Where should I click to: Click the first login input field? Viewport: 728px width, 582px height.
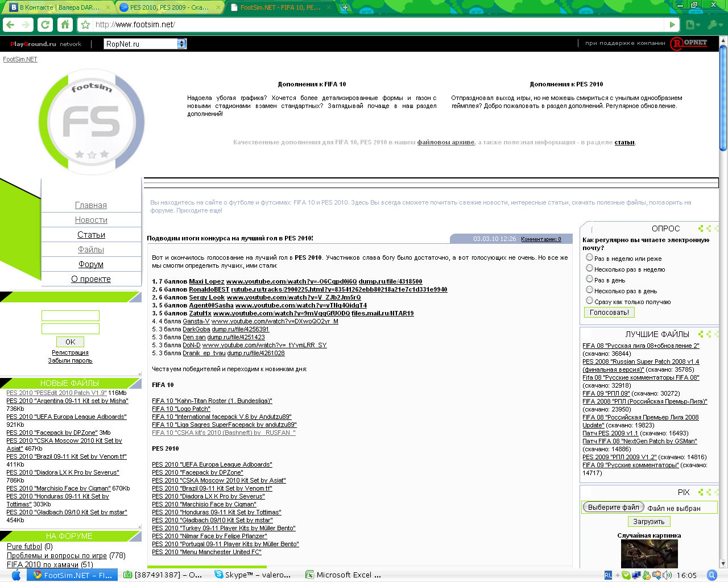coord(71,315)
